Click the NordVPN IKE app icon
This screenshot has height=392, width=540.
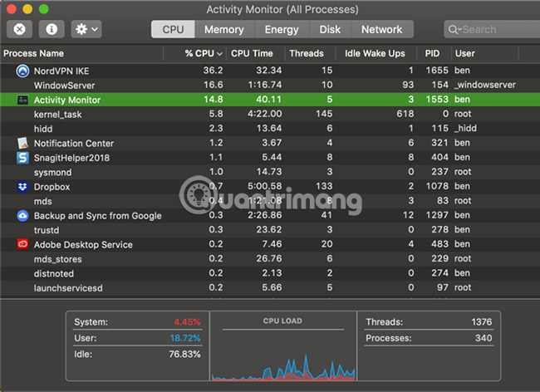(x=22, y=71)
